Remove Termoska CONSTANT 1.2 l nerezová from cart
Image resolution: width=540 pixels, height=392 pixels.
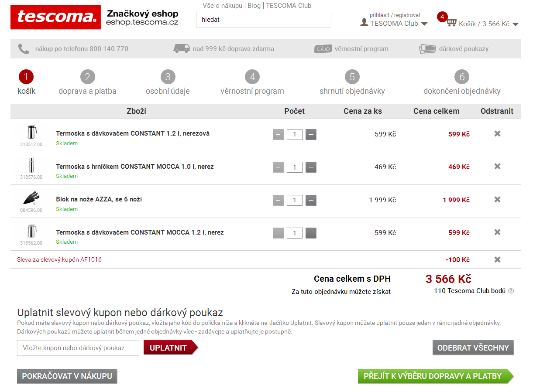tap(497, 134)
